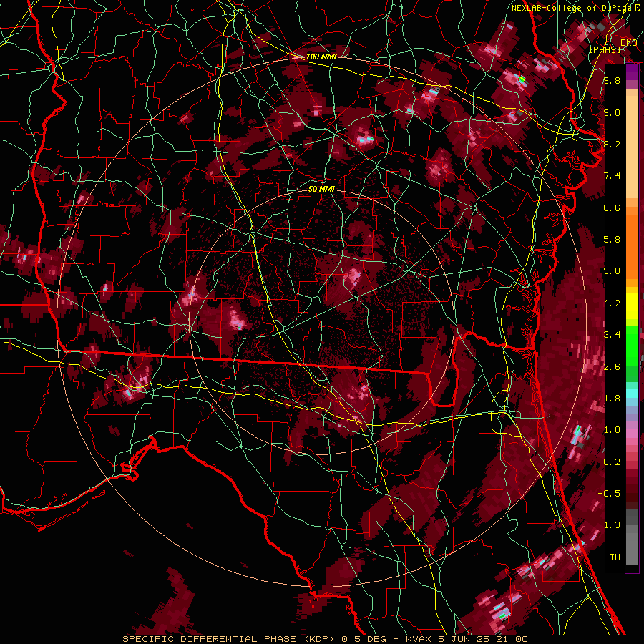
Task: Click the 5.8 scale value
Action: tap(612, 240)
